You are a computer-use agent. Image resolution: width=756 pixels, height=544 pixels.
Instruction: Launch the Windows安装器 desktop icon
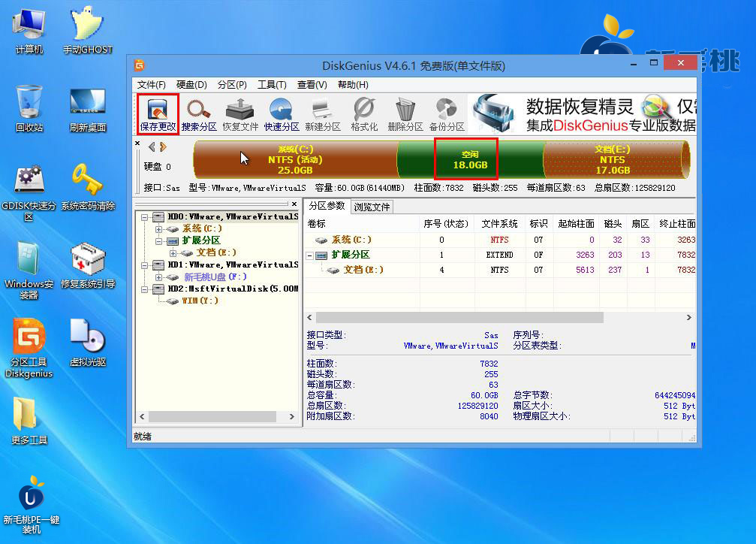pyautogui.click(x=29, y=270)
